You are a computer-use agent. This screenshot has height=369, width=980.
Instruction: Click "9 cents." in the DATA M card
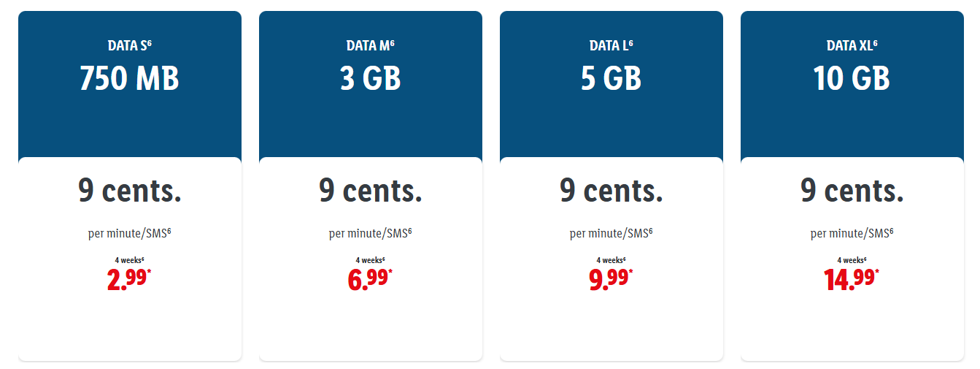pos(370,191)
